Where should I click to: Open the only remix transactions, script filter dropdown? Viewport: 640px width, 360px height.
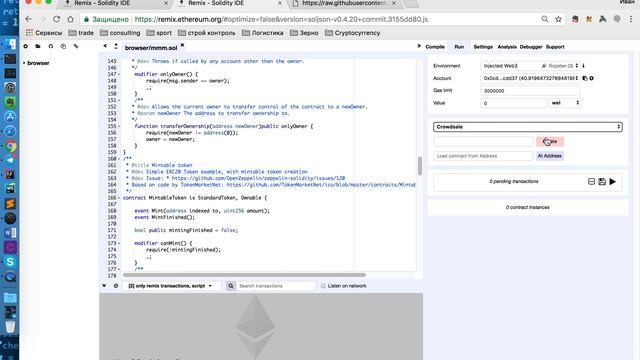(171, 286)
